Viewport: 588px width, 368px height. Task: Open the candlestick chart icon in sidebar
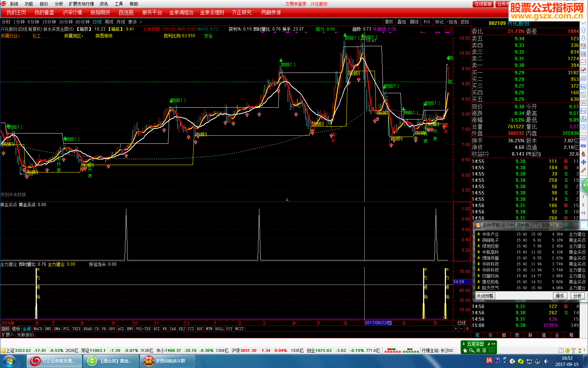[583, 70]
